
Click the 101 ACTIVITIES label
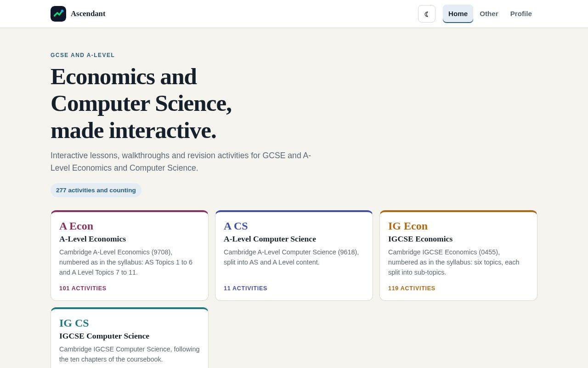(83, 288)
